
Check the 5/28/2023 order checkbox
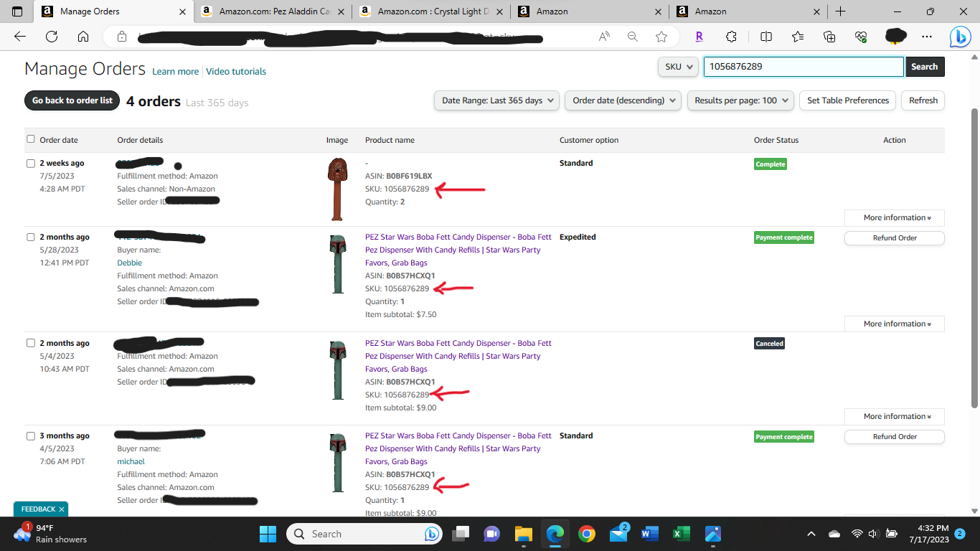[31, 237]
